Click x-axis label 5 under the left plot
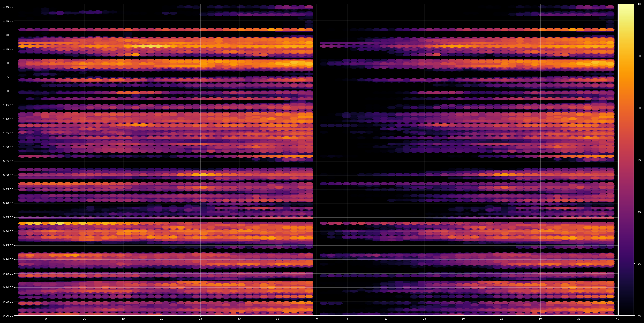Image resolution: width=644 pixels, height=323 pixels. [x=46, y=319]
